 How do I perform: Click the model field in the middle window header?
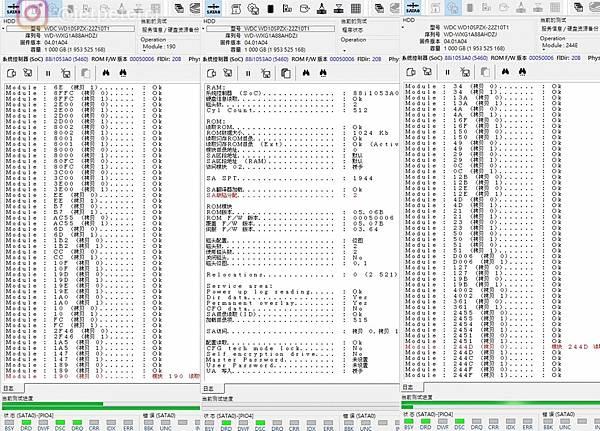pyautogui.click(x=270, y=29)
